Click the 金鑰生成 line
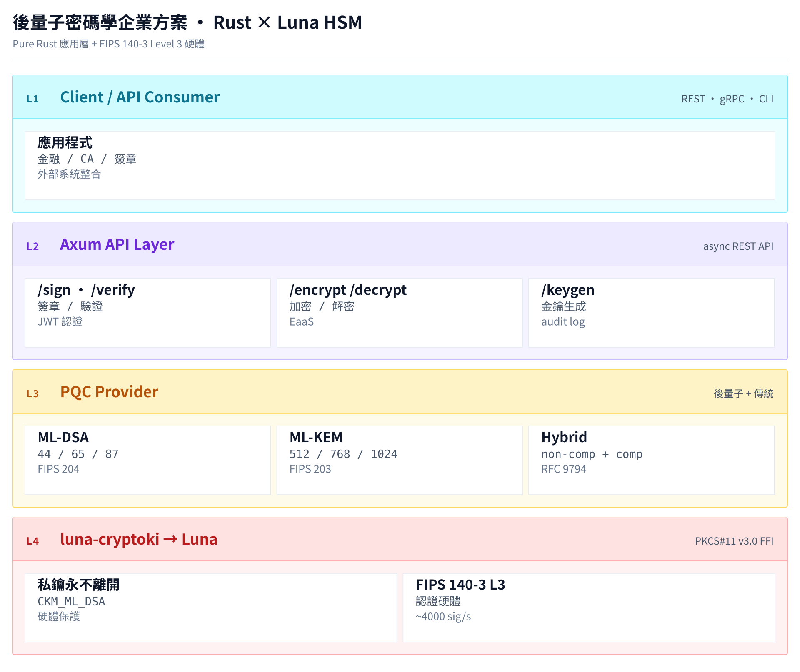Image resolution: width=800 pixels, height=672 pixels. 564,306
